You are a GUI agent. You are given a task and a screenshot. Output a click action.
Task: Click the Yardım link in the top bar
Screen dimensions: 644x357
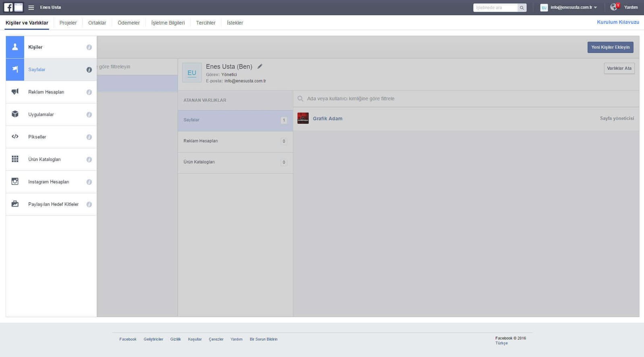tap(631, 8)
